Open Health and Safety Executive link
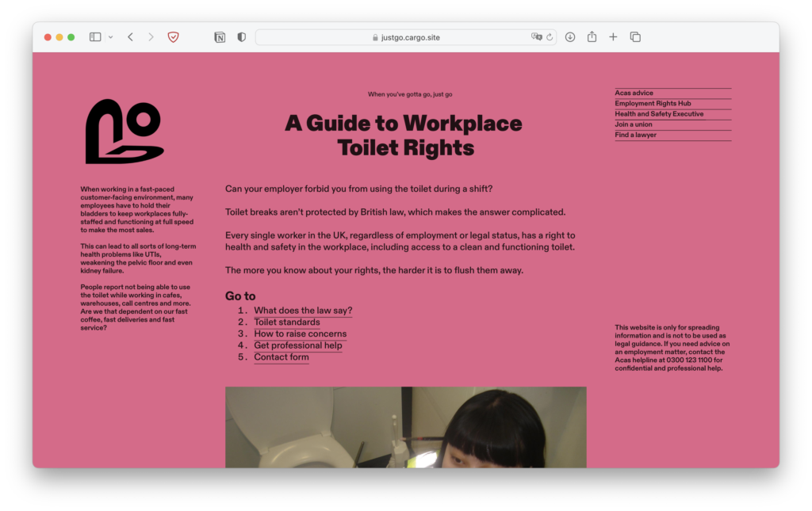812x511 pixels. tap(659, 114)
